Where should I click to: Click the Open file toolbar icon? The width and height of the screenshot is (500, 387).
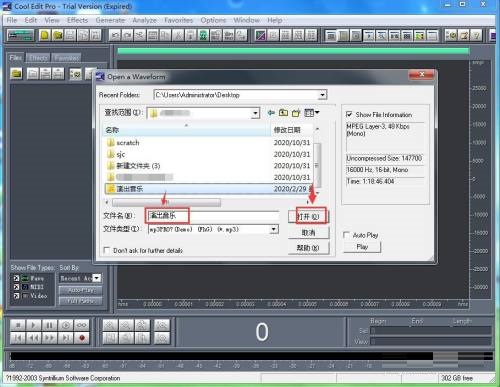57,35
